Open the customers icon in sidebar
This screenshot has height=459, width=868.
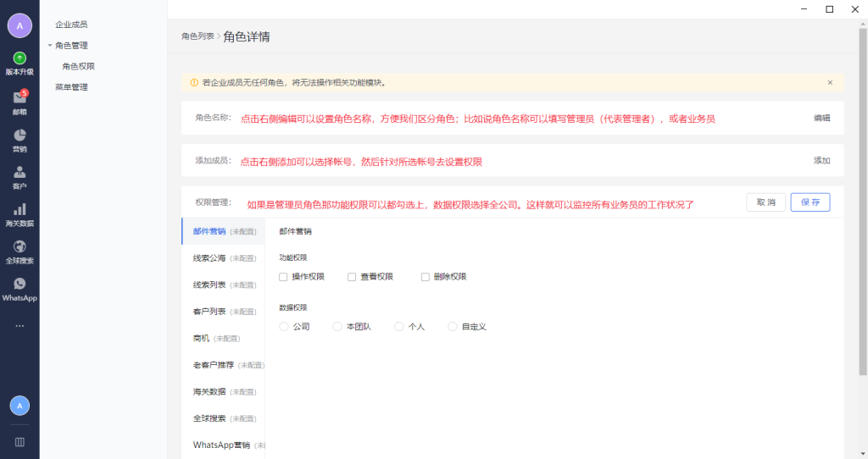(x=19, y=173)
